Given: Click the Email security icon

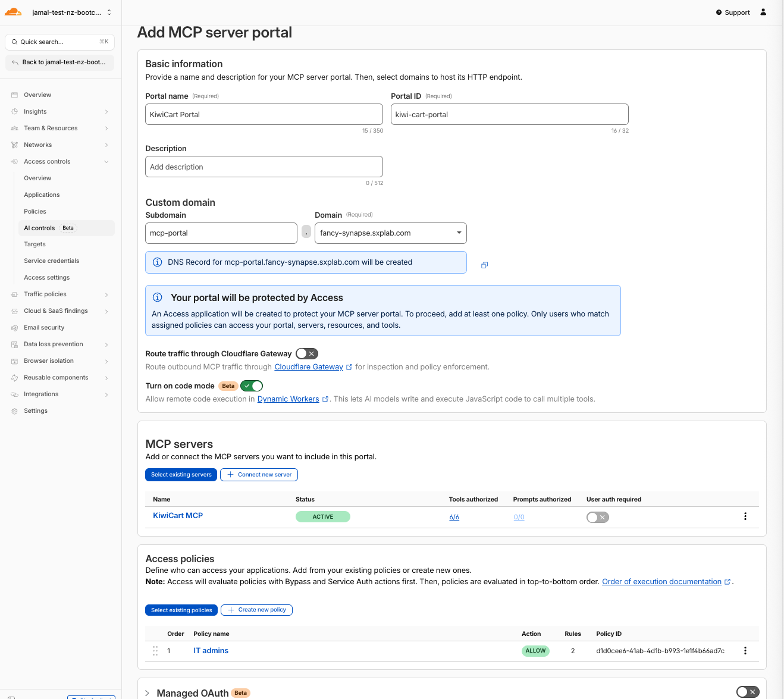Looking at the screenshot, I should tap(15, 328).
